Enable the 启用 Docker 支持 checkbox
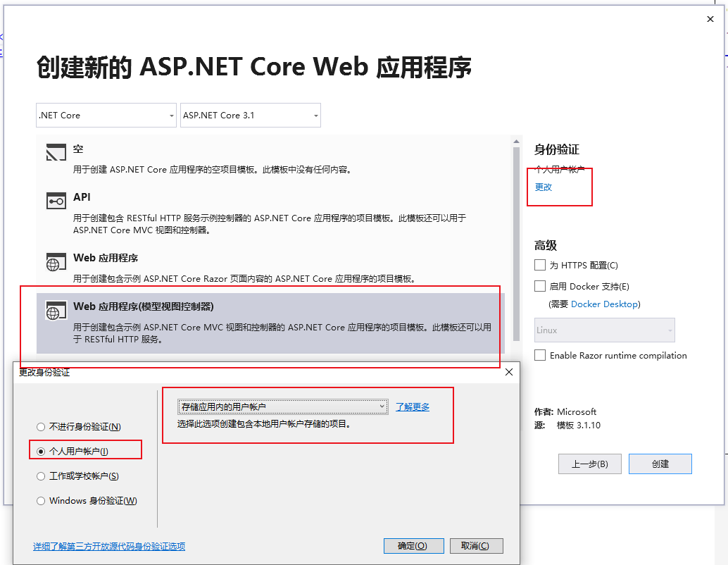Viewport: 728px width, 565px height. 540,286
